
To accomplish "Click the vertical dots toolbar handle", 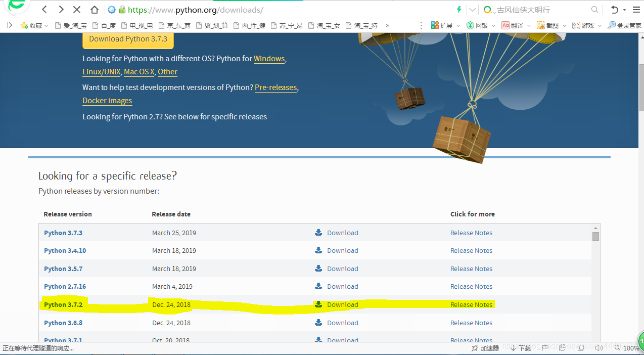I will click(x=422, y=25).
